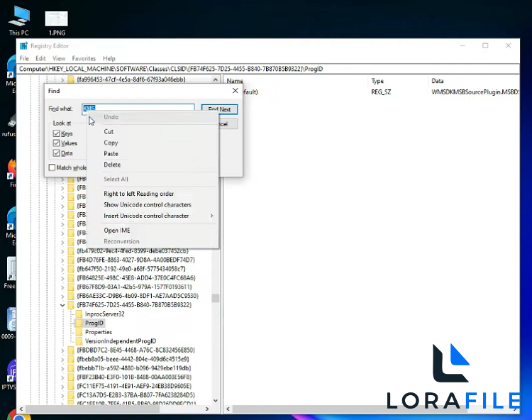Click the Find Next button
Viewport: 532px width, 420px height.
pos(219,109)
